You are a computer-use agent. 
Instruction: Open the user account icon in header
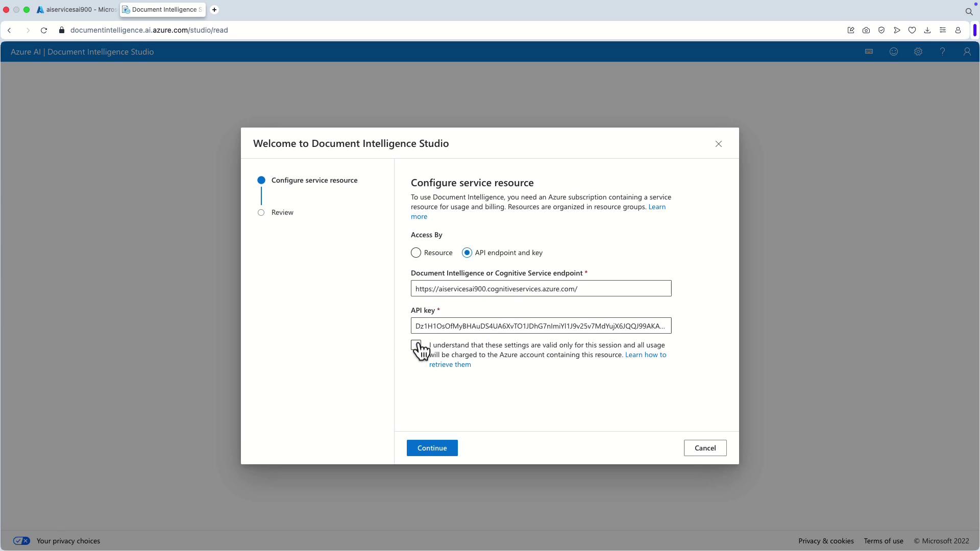click(967, 52)
